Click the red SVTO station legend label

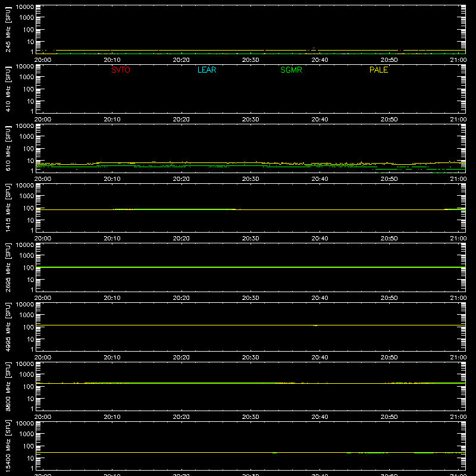point(121,70)
